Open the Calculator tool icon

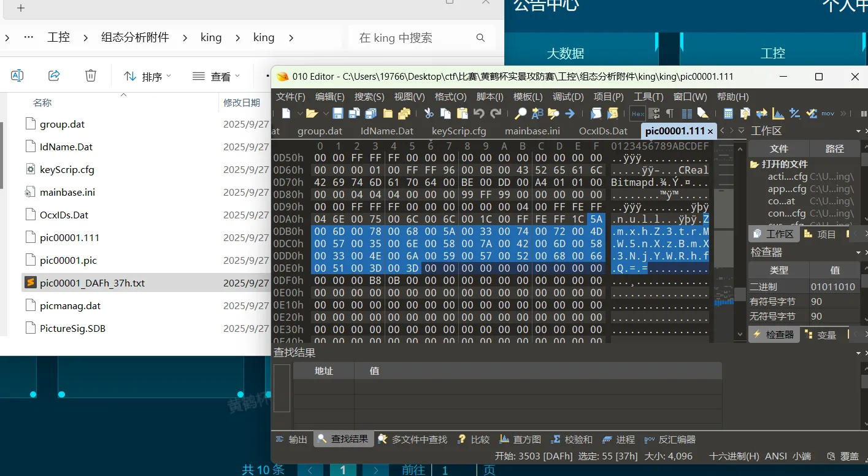tap(728, 113)
